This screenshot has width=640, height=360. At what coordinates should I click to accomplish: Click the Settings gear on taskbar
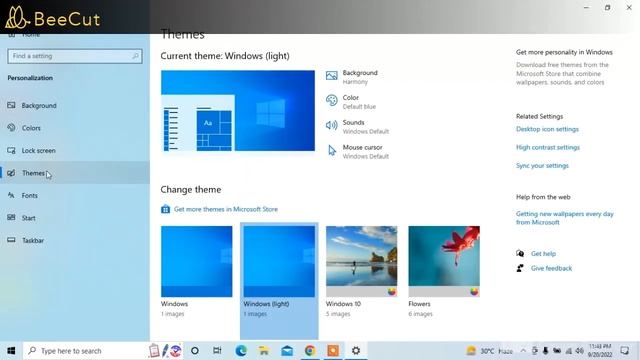click(x=356, y=351)
